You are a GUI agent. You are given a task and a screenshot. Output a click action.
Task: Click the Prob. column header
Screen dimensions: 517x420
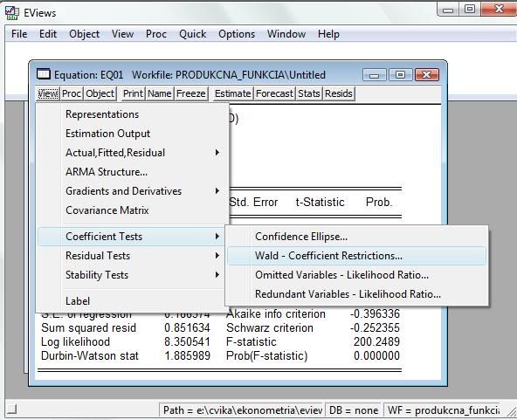[379, 202]
